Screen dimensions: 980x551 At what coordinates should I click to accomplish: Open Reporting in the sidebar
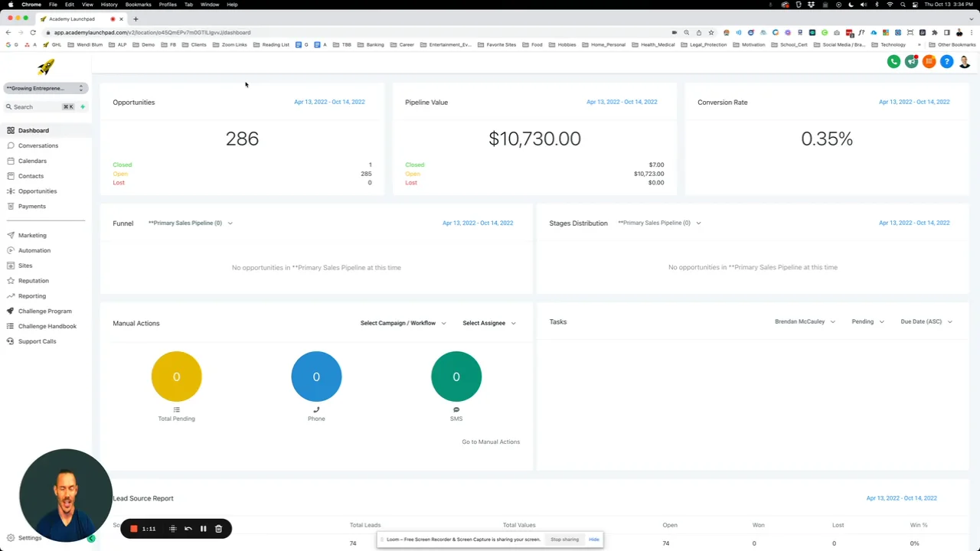(x=31, y=296)
